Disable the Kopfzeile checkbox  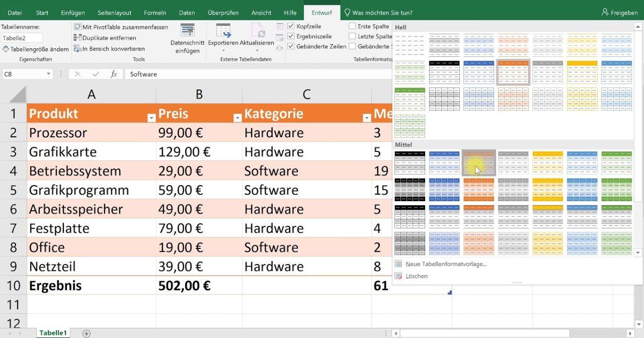(x=292, y=26)
